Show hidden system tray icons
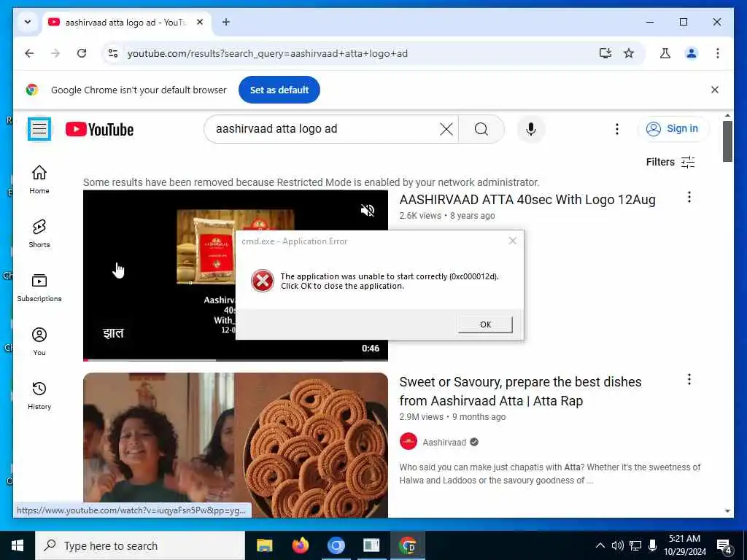 (x=600, y=545)
